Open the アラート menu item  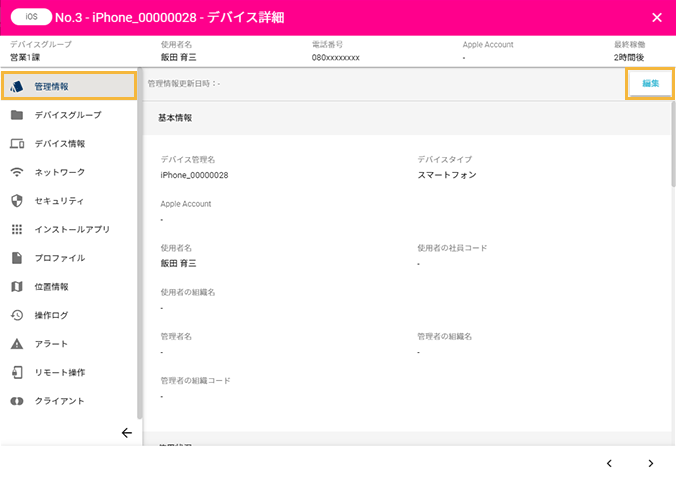(x=69, y=344)
